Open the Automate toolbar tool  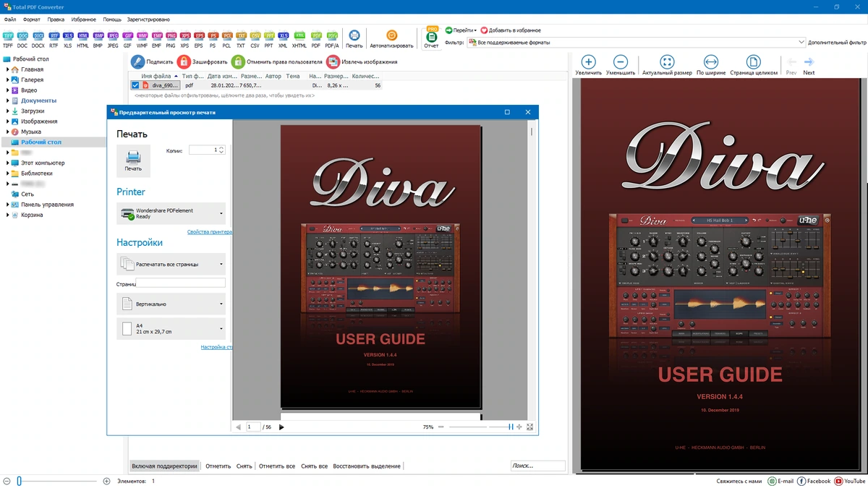coord(391,39)
